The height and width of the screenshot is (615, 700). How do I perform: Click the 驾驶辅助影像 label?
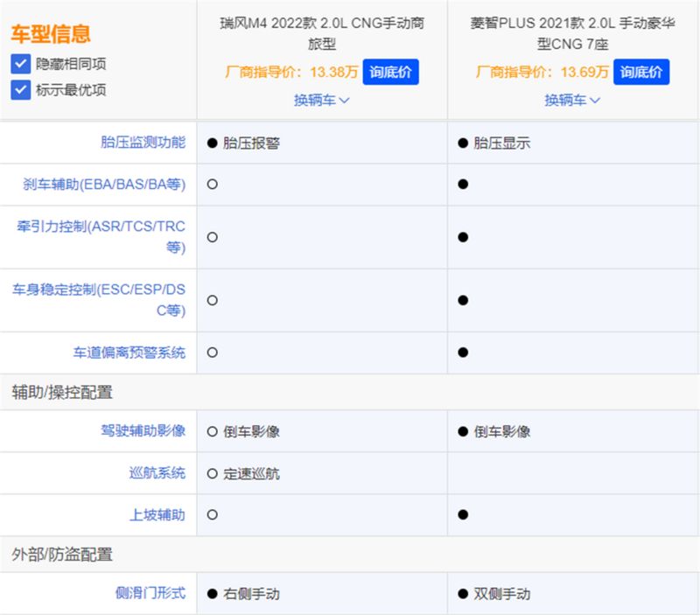coord(143,431)
